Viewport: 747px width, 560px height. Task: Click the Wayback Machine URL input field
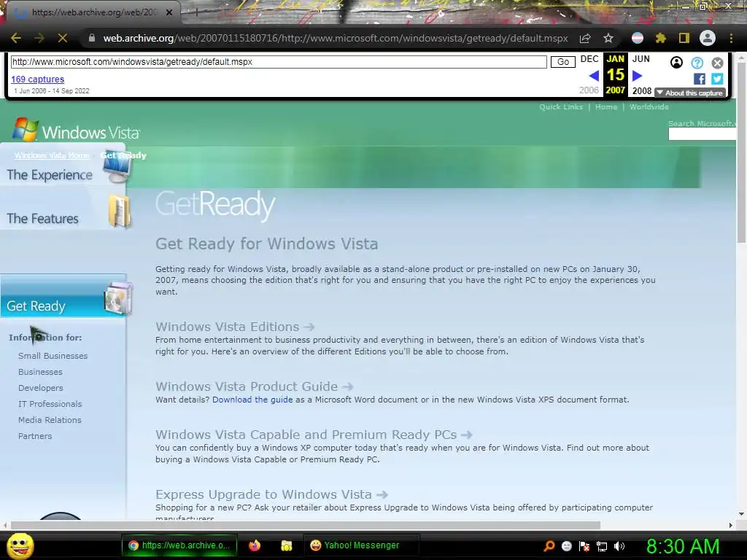coord(279,62)
